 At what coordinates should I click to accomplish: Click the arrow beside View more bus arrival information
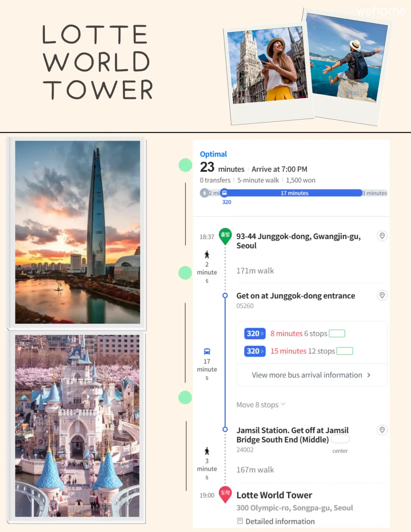pos(369,375)
